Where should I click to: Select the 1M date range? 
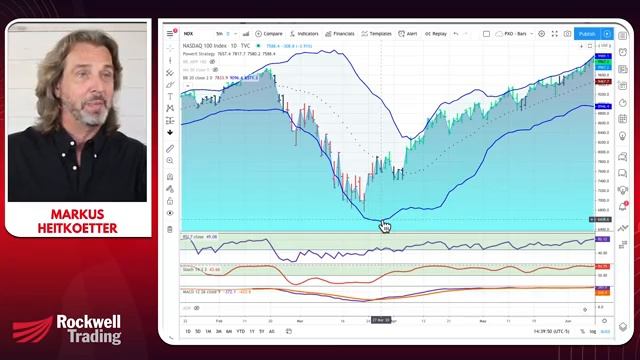[x=208, y=331]
